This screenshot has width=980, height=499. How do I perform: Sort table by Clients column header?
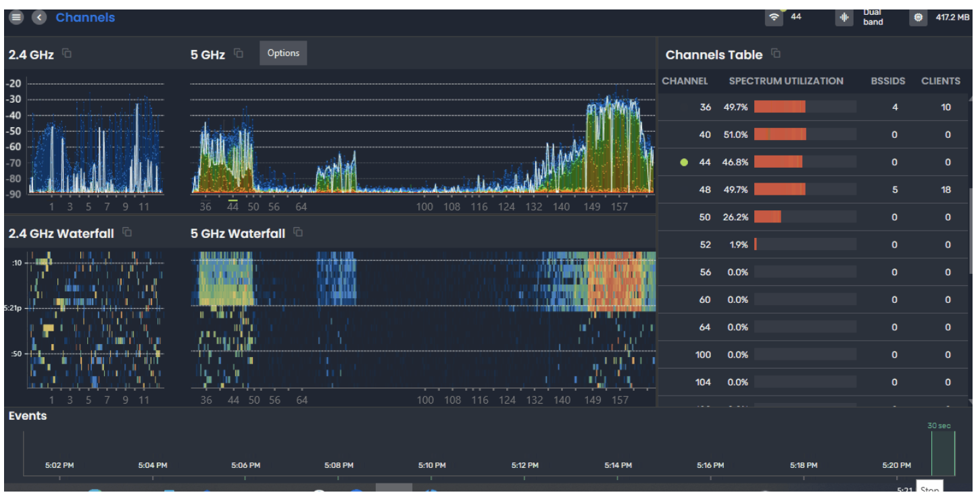[x=940, y=81]
